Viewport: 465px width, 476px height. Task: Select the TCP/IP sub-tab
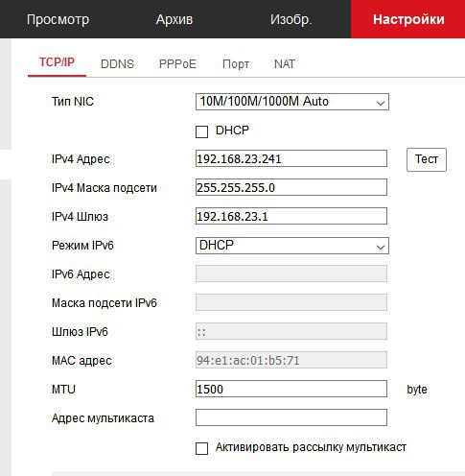57,62
